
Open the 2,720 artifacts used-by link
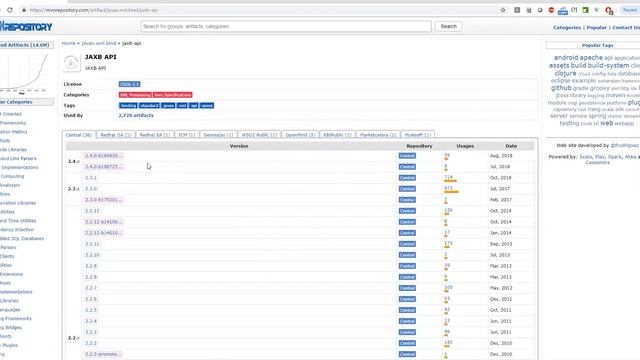(136, 116)
